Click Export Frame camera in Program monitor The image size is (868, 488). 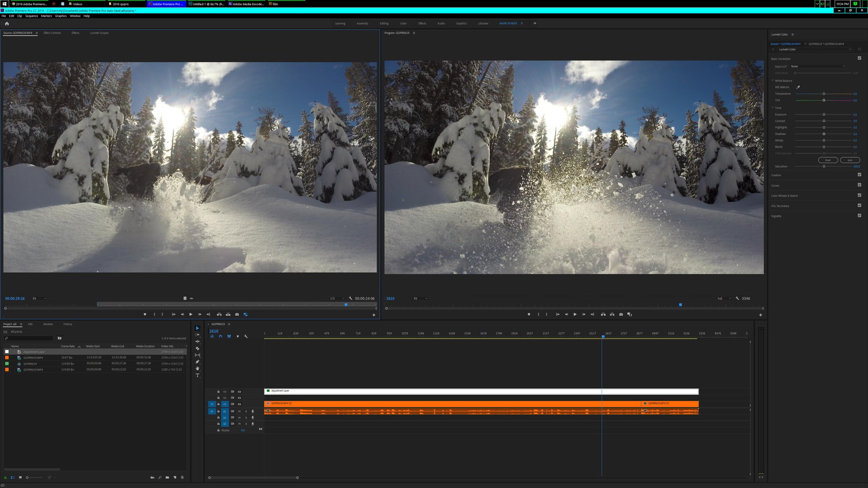(x=621, y=315)
